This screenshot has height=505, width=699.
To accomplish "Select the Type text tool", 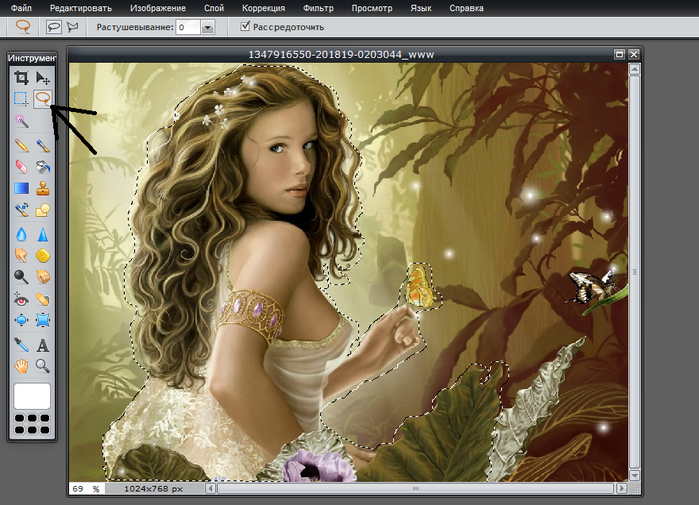I will click(x=43, y=345).
